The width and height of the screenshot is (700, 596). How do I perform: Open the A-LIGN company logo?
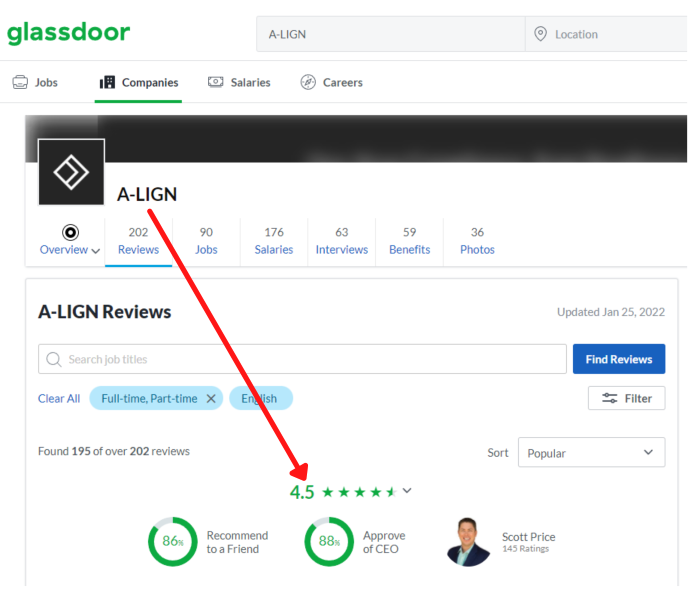click(71, 172)
